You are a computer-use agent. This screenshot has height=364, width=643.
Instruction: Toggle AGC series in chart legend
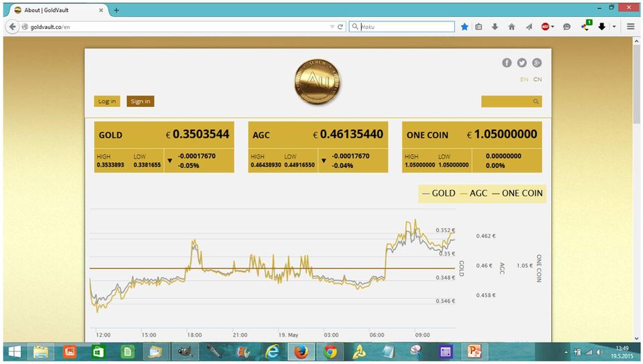point(474,193)
